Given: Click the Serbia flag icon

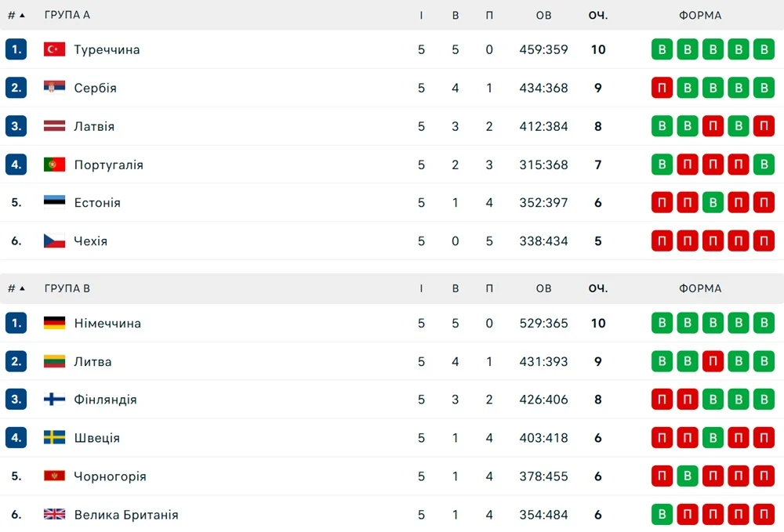Looking at the screenshot, I should point(54,88).
